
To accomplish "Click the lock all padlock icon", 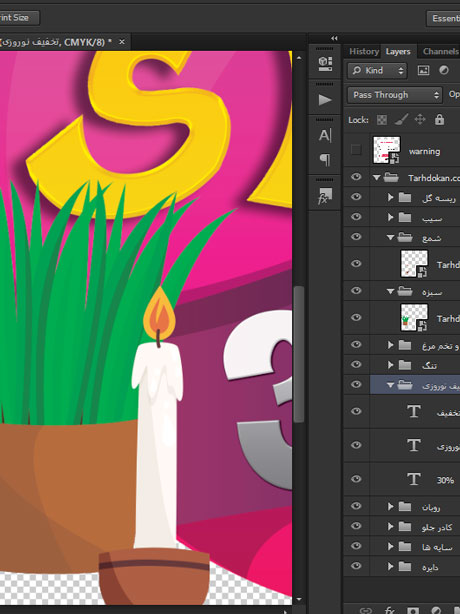I will click(x=439, y=119).
